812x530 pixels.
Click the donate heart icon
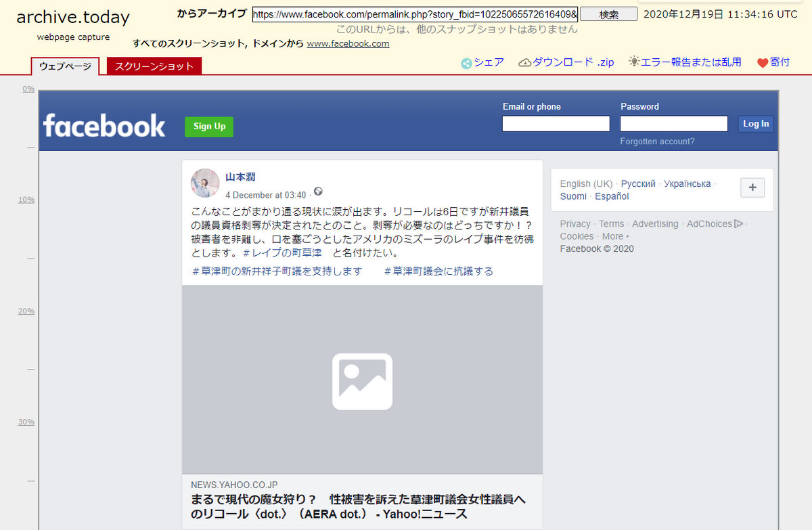click(763, 63)
